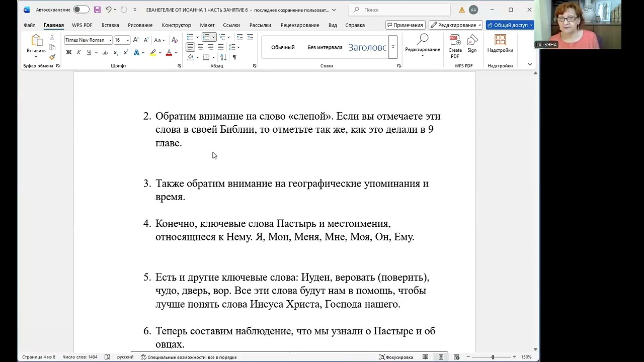Toggle strikethrough (ab) formatting
The height and width of the screenshot is (362, 644).
pos(105,52)
